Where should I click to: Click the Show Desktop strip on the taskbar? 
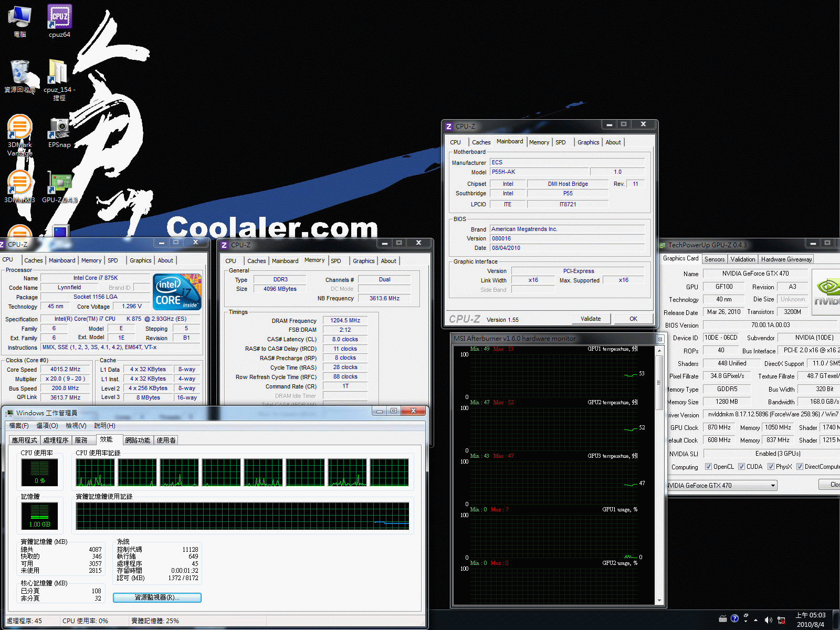click(x=836, y=620)
